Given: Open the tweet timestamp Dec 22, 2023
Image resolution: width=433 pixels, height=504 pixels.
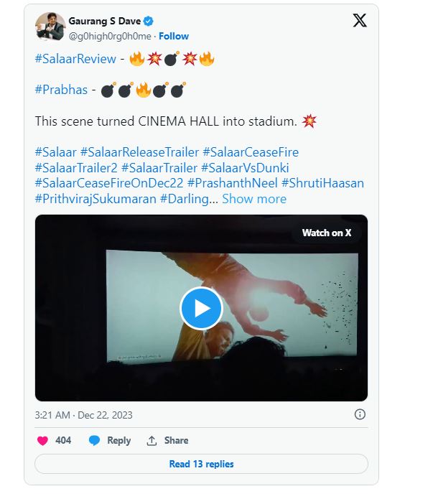Looking at the screenshot, I should (83, 415).
